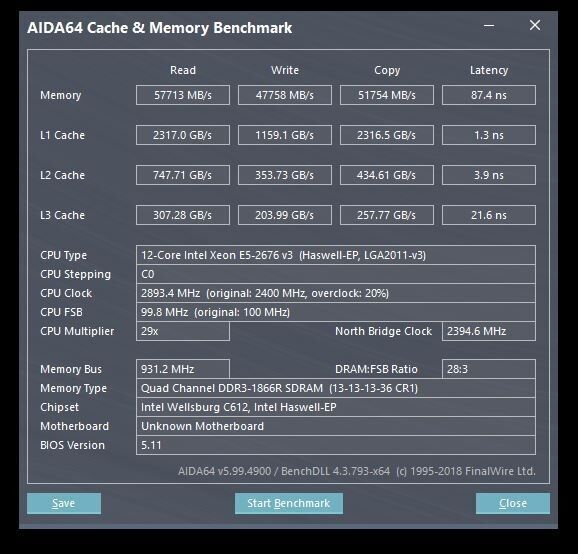Click the Memory Latency 87.4 ns box
Viewport: 578px width, 554px height.
point(489,95)
